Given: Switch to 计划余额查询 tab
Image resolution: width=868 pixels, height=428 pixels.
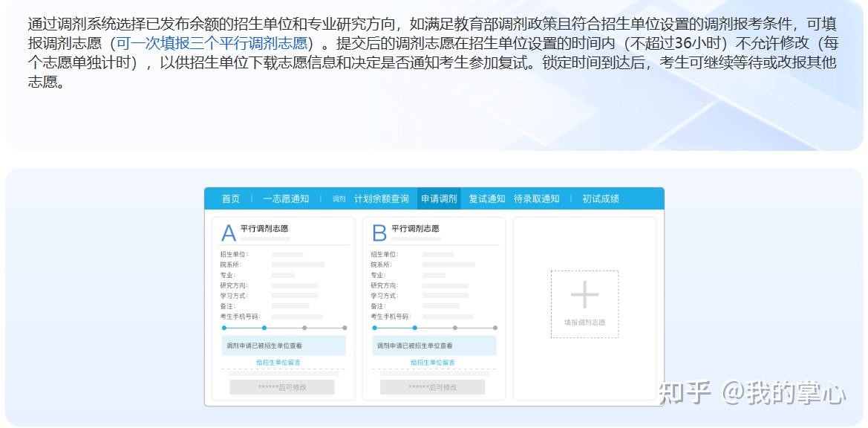Looking at the screenshot, I should 381,199.
